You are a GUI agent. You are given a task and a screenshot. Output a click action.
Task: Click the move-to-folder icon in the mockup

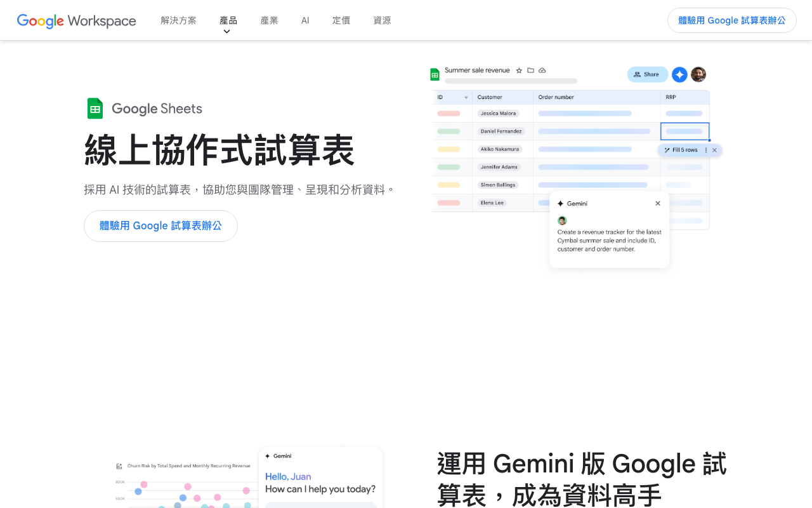pyautogui.click(x=530, y=70)
